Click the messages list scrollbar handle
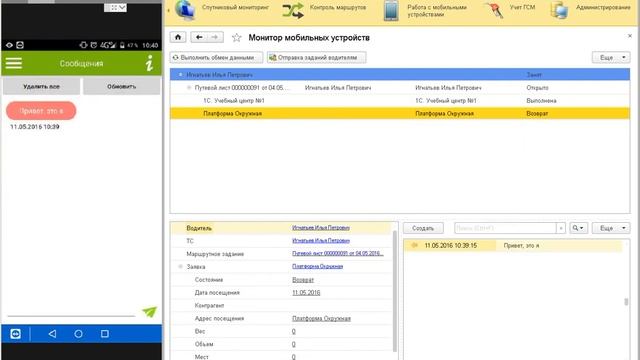 point(626,302)
